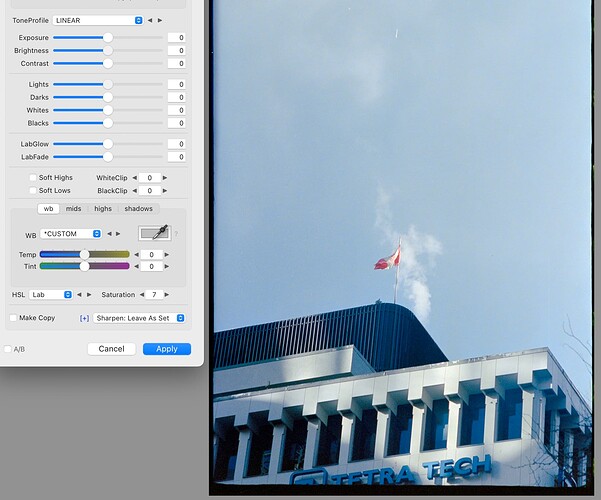Click the Tint value field
Viewport: 601px width, 500px height.
click(x=151, y=266)
